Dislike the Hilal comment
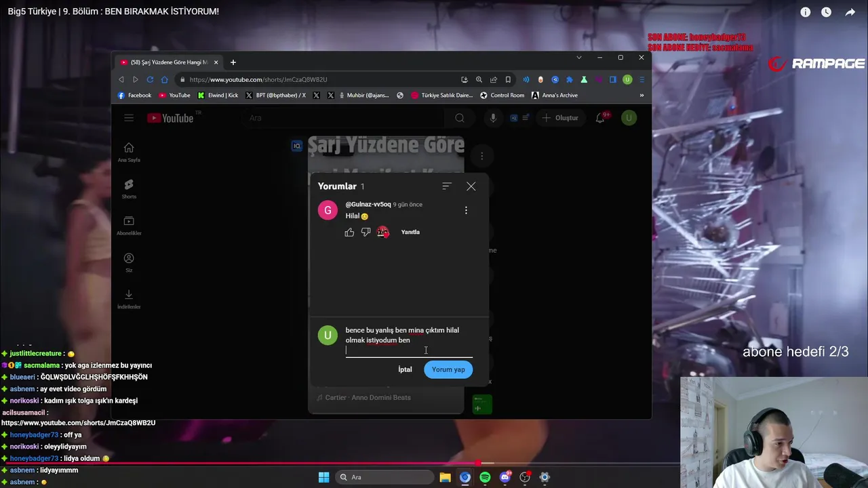Viewport: 868px width, 488px height. pyautogui.click(x=366, y=232)
